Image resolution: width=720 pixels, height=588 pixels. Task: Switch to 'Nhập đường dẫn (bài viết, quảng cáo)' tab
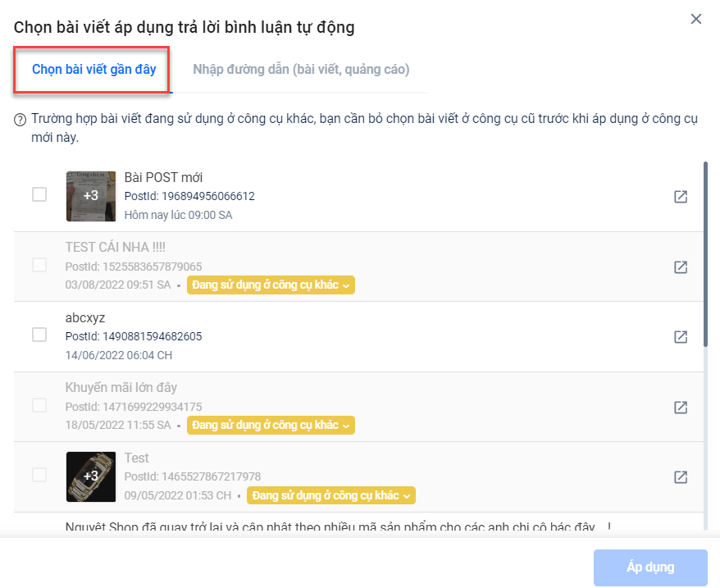tap(301, 70)
